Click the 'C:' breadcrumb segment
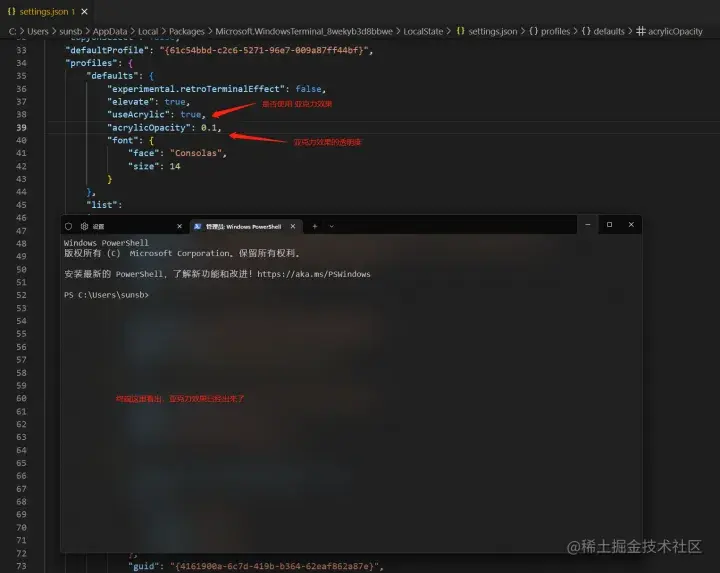The width and height of the screenshot is (720, 573). (12, 31)
